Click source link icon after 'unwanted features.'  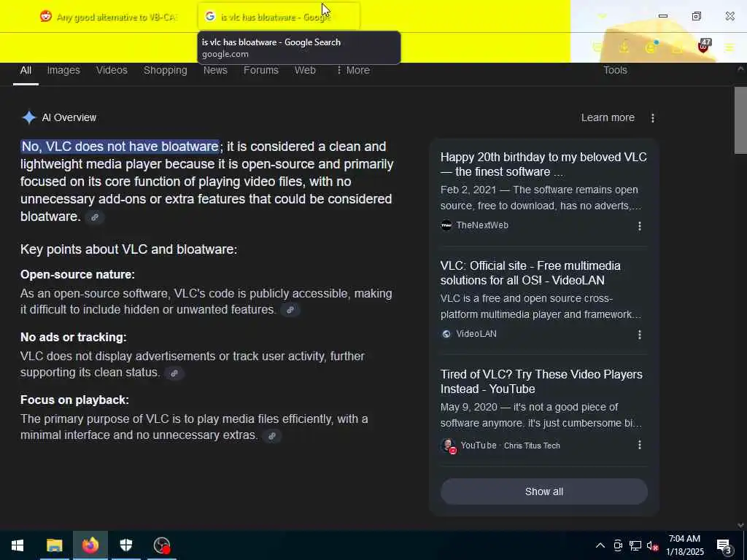pyautogui.click(x=290, y=310)
